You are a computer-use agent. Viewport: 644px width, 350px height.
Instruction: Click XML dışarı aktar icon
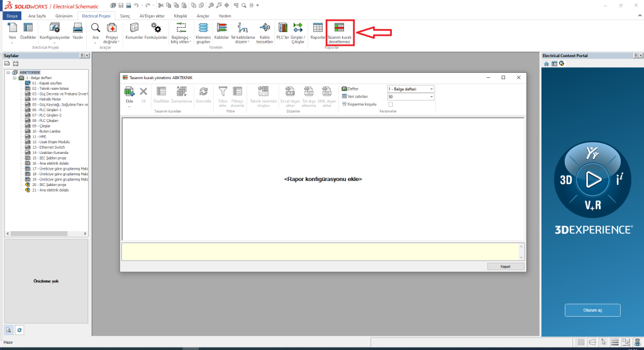tap(327, 92)
